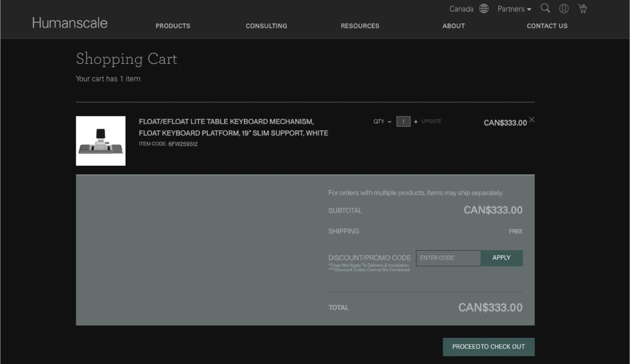
Task: Expand the Partners dropdown
Action: point(514,9)
